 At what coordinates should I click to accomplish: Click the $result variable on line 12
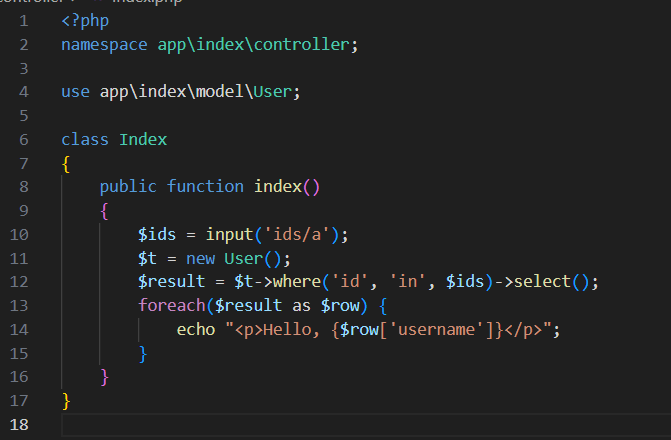tap(171, 282)
